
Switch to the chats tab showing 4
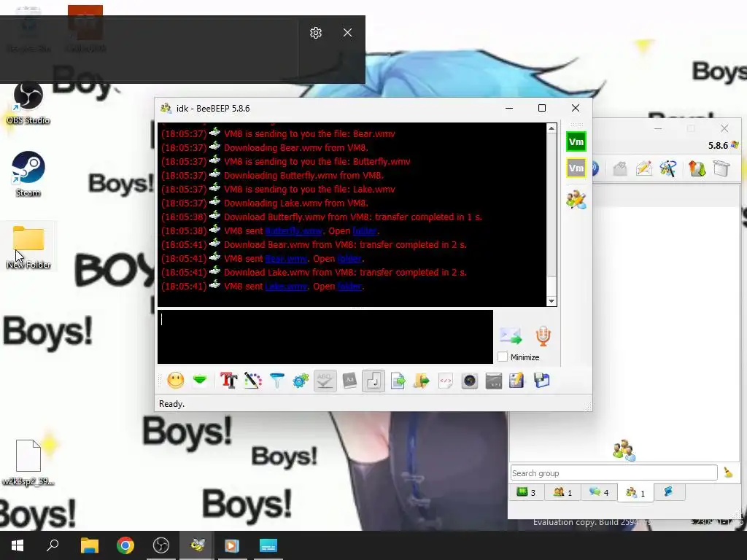599,492
